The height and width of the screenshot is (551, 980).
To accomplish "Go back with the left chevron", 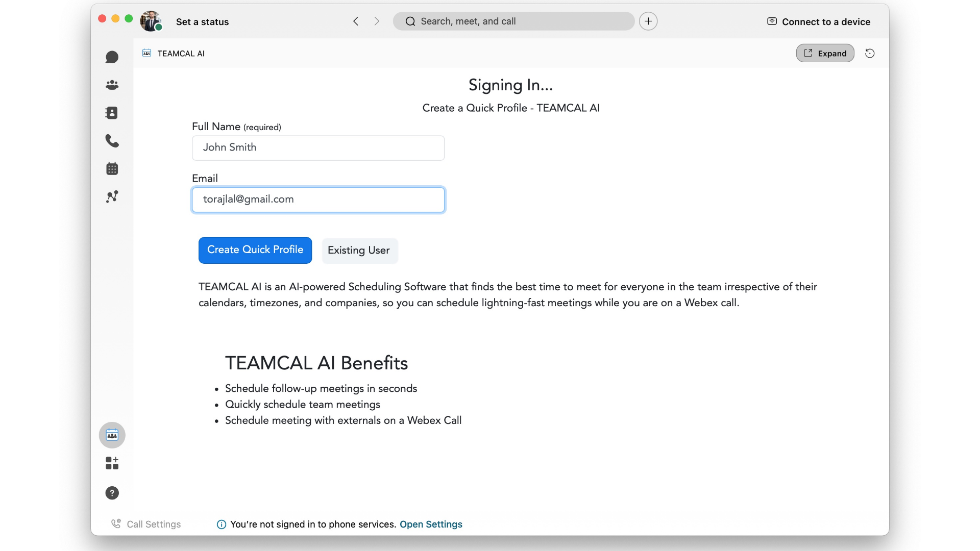I will [356, 21].
